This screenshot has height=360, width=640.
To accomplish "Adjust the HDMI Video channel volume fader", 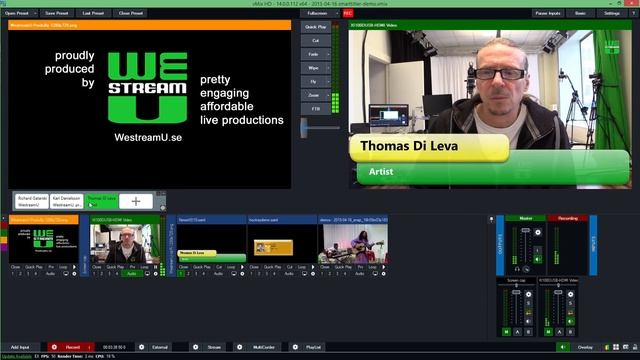I will pos(558,292).
